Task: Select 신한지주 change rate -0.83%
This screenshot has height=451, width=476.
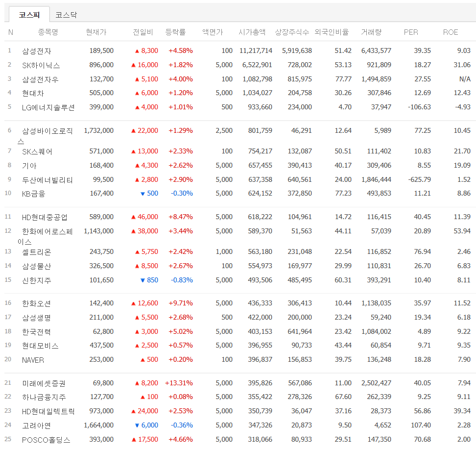Action: 182,280
